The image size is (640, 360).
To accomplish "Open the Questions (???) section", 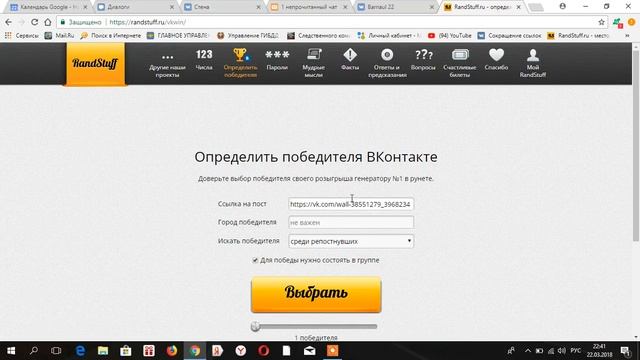I will pyautogui.click(x=423, y=60).
